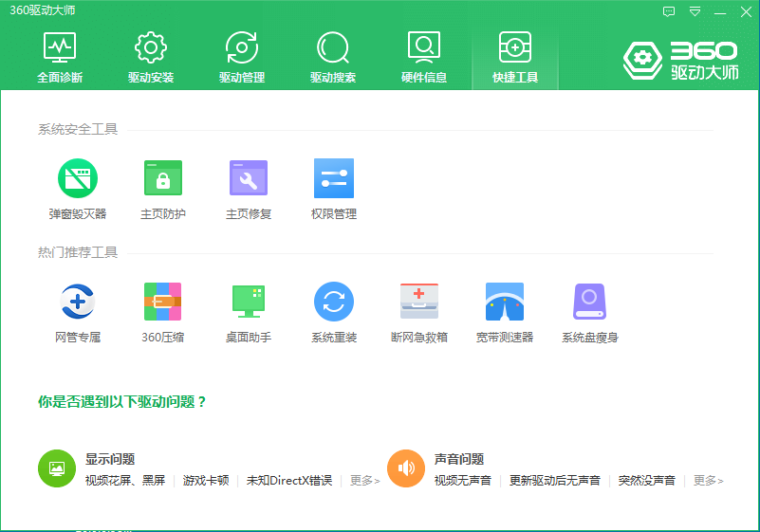Image resolution: width=760 pixels, height=532 pixels.
Task: Open the 断网急救箱 network first-aid kit
Action: [x=419, y=302]
